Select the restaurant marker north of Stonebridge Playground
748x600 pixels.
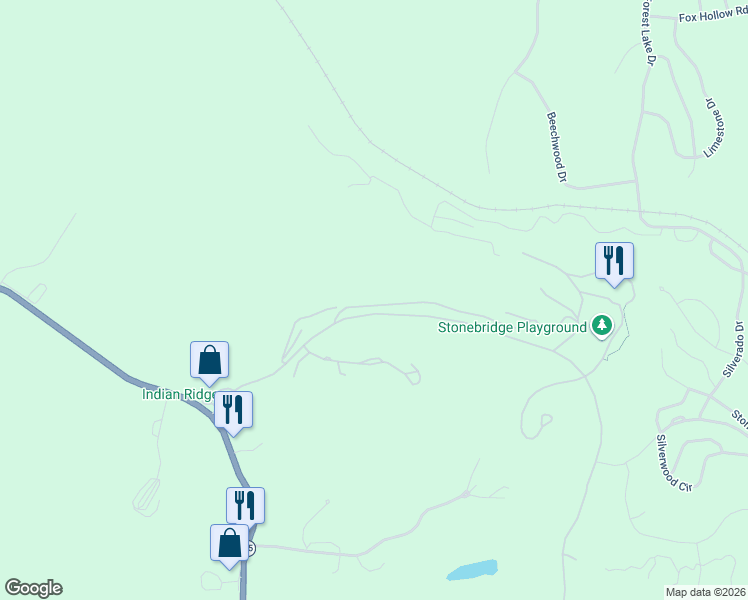[614, 264]
